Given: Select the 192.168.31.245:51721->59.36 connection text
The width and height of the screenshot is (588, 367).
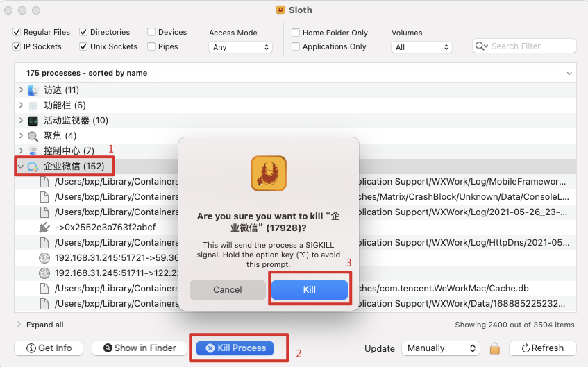Looking at the screenshot, I should point(117,258).
